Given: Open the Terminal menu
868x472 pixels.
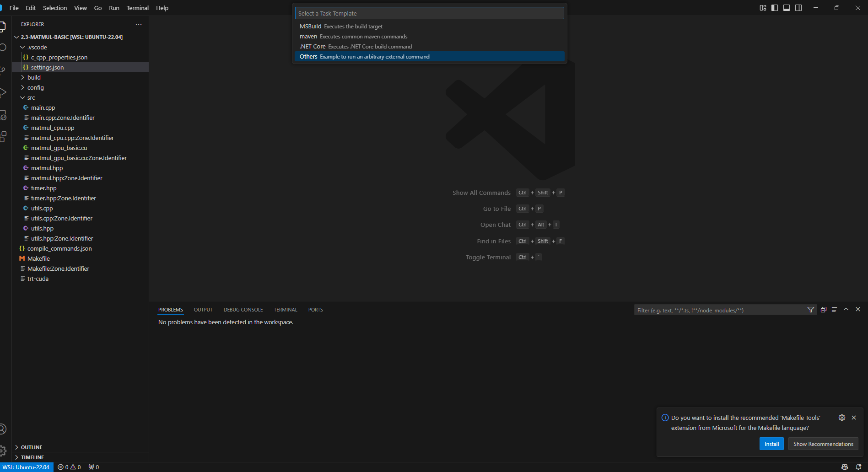Looking at the screenshot, I should (138, 8).
